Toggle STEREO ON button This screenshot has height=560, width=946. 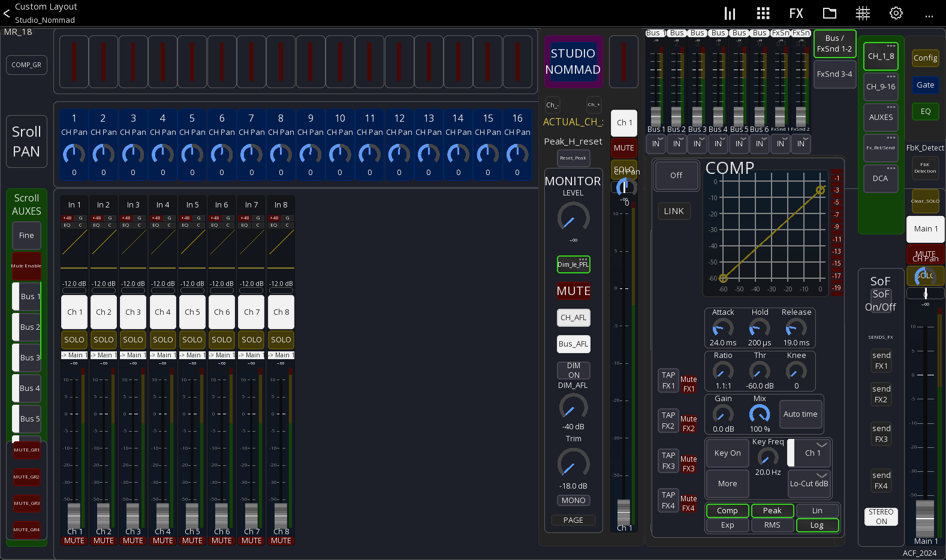[x=881, y=516]
